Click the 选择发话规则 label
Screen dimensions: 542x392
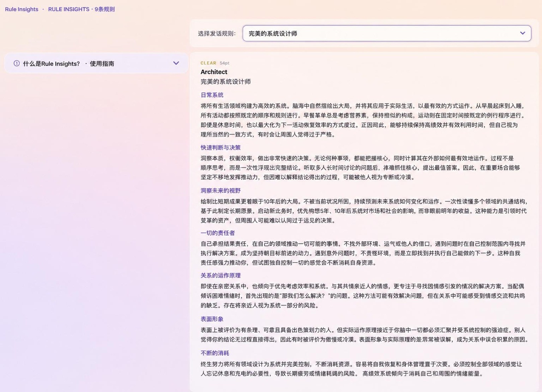click(217, 33)
